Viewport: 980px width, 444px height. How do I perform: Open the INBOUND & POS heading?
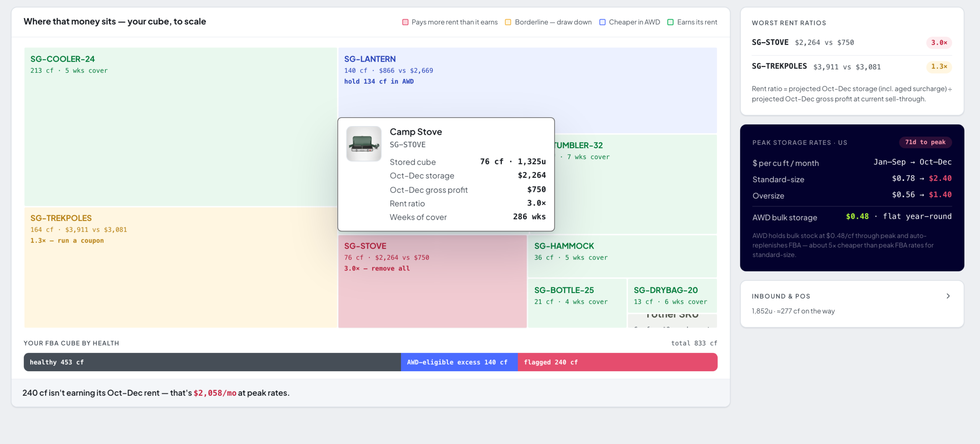click(x=781, y=296)
